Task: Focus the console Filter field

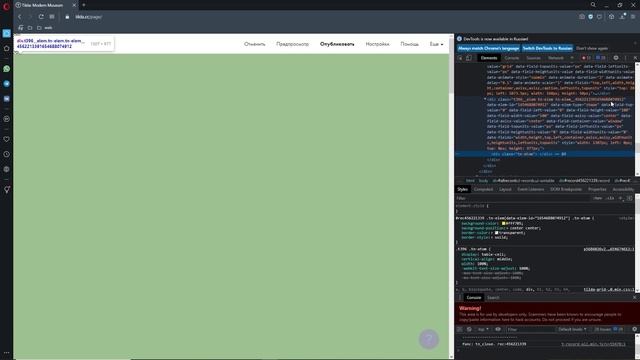Action: coord(531,329)
